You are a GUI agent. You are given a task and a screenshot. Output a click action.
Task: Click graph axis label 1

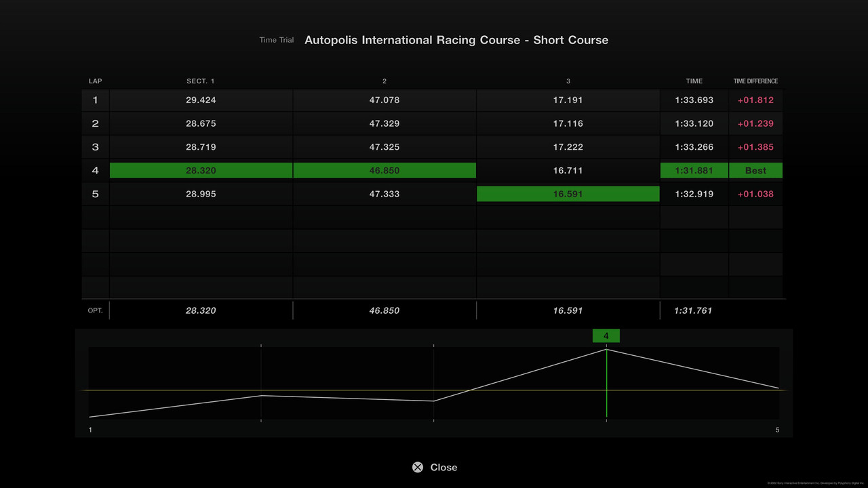pos(90,430)
